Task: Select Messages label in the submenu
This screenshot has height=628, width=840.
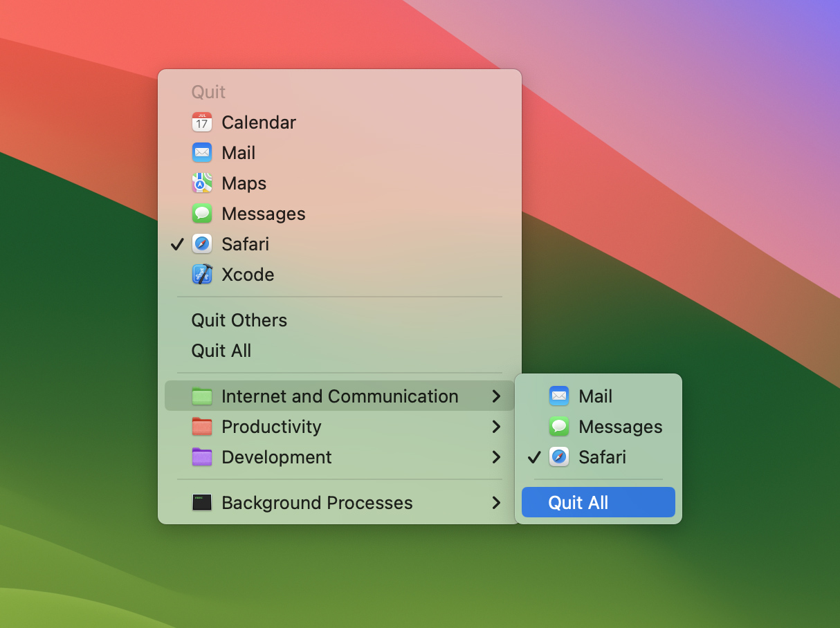Action: point(621,427)
